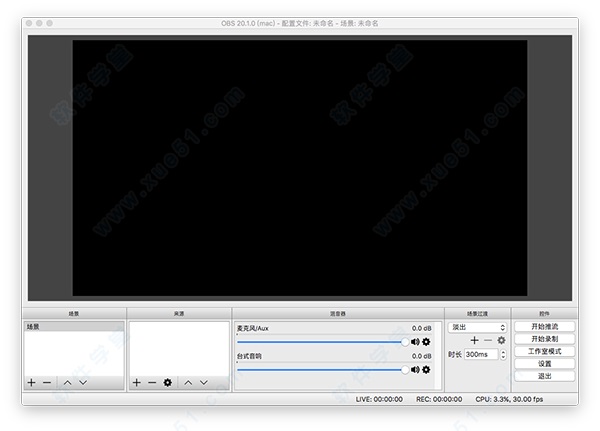Viewport: 600px width, 431px height.
Task: Click the 开始推流 button
Action: [544, 327]
